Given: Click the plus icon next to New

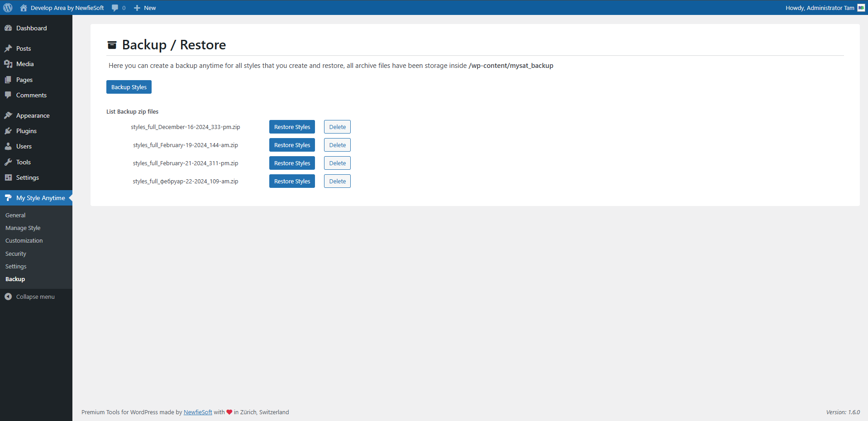Looking at the screenshot, I should tap(137, 8).
